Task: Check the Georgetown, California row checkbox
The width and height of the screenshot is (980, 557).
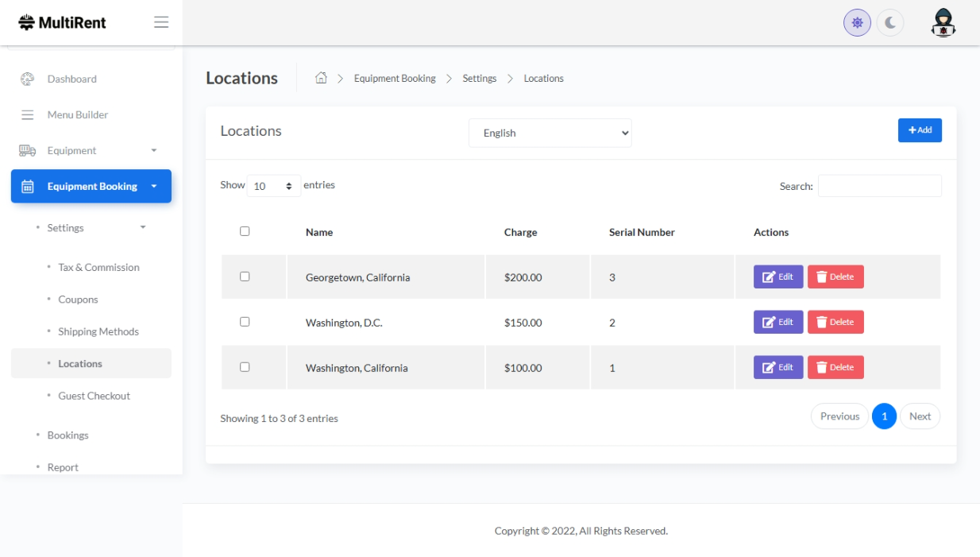Action: click(245, 277)
